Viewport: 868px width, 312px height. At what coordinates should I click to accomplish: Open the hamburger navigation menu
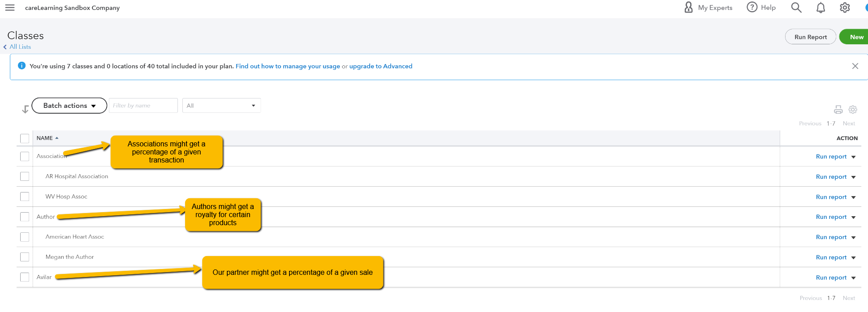click(x=10, y=8)
